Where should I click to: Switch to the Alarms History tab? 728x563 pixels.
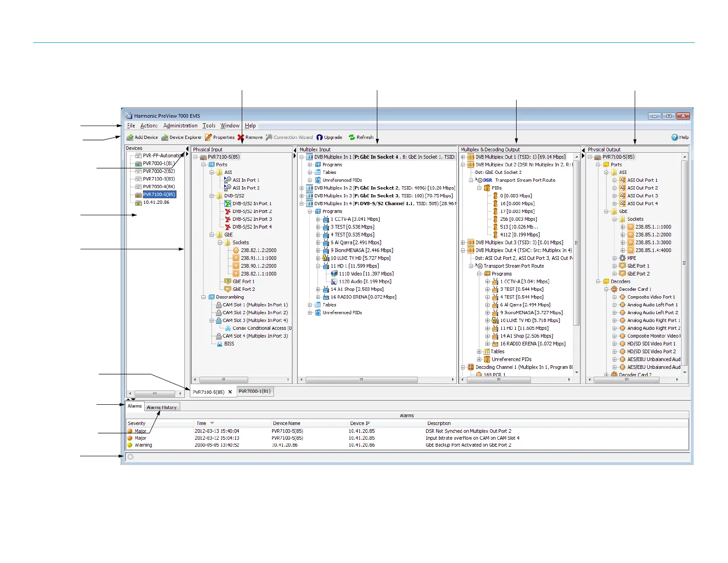coord(161,408)
